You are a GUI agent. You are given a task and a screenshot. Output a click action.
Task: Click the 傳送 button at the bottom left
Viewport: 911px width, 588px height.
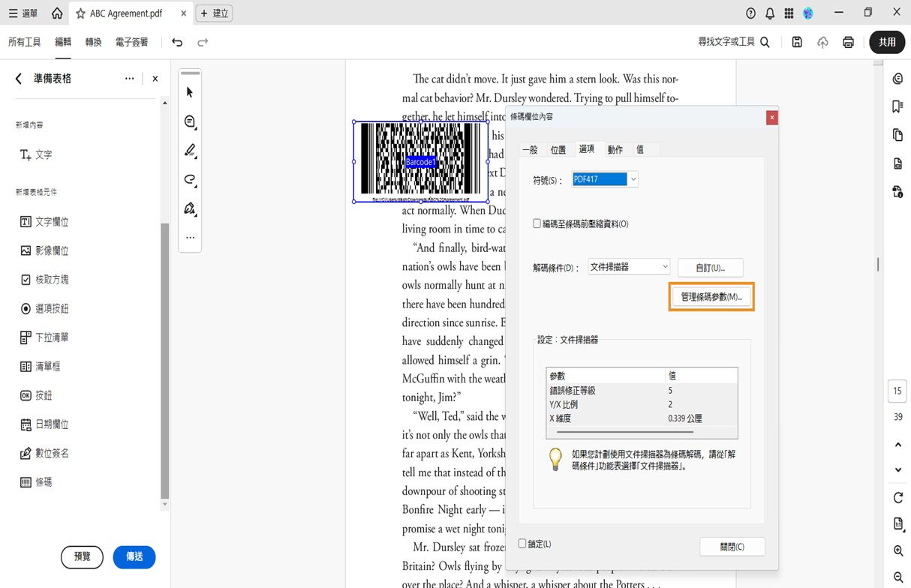click(134, 557)
